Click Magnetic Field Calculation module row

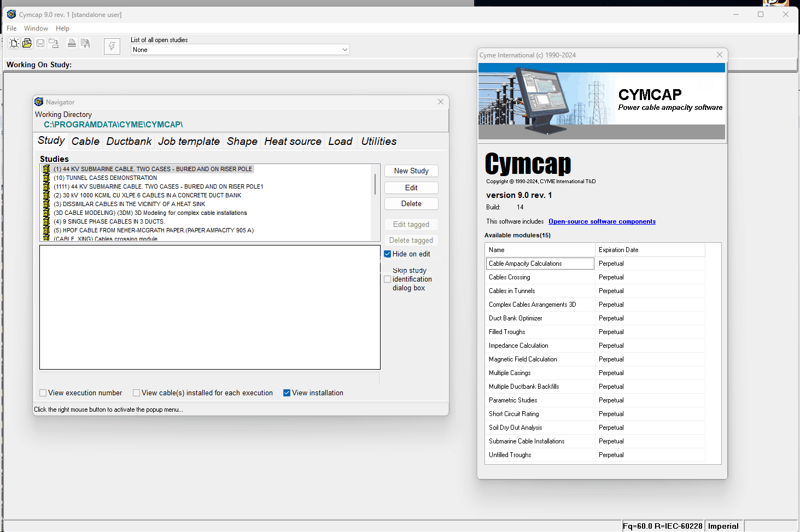tap(595, 359)
